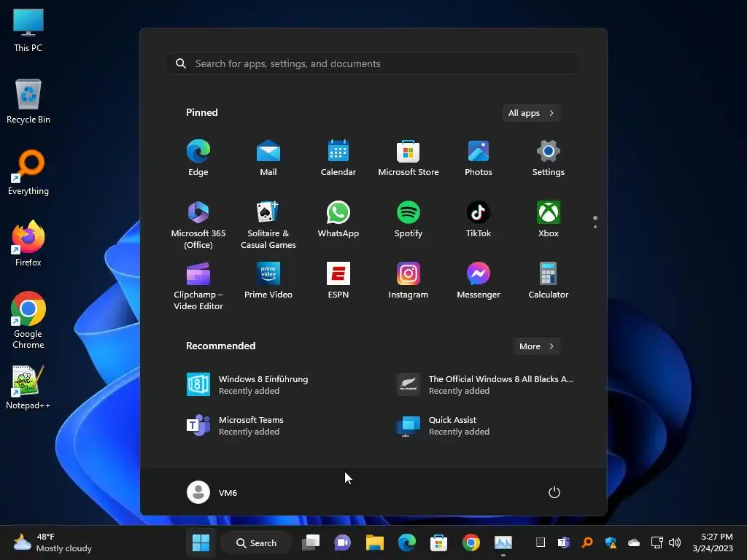This screenshot has width=747, height=560.
Task: Select the Everything desktop shortcut
Action: [28, 173]
